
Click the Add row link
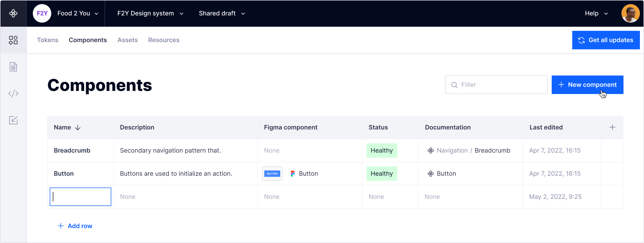[x=75, y=226]
